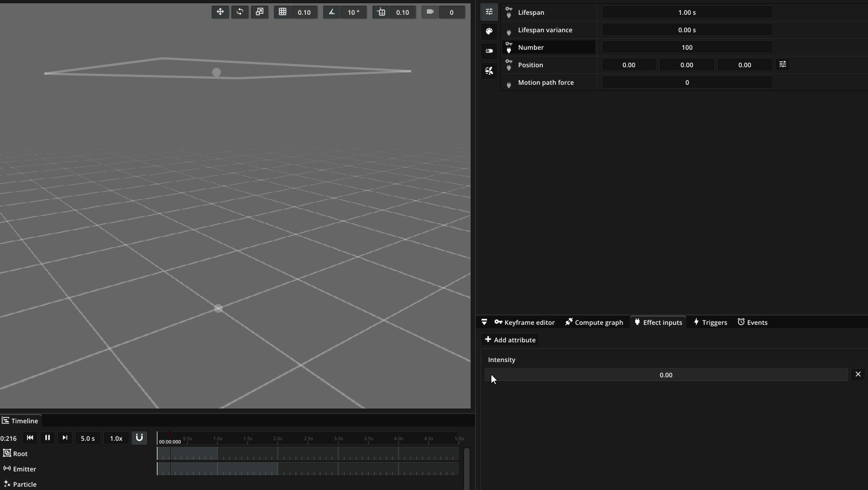This screenshot has height=490, width=868.
Task: Click plug icon next to Lifespan variance
Action: tap(509, 32)
